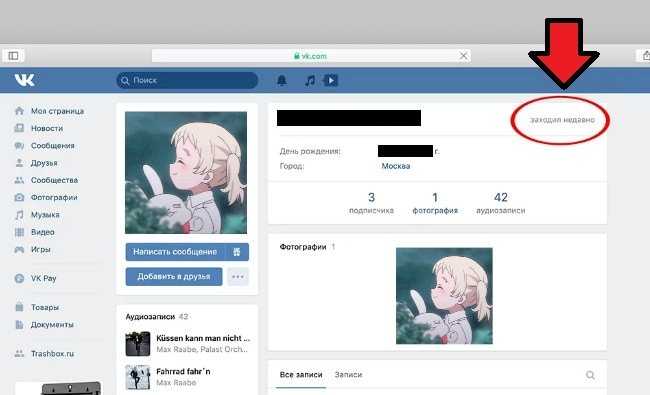Open Trashbox.ru community link
The height and width of the screenshot is (395, 650).
pyautogui.click(x=52, y=354)
